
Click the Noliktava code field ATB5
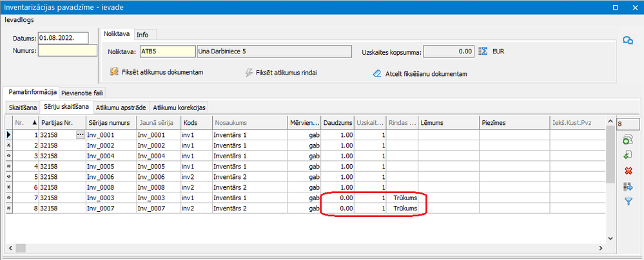(167, 51)
